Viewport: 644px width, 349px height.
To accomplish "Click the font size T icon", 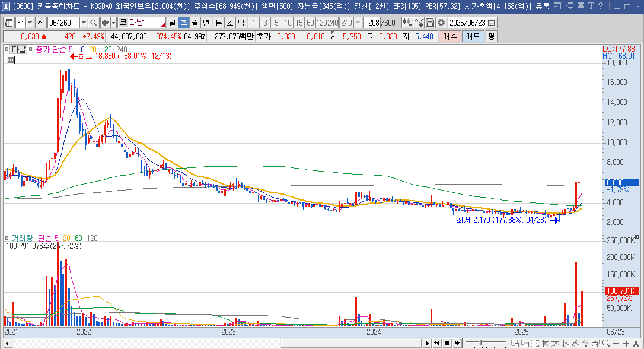I will pyautogui.click(x=591, y=6).
